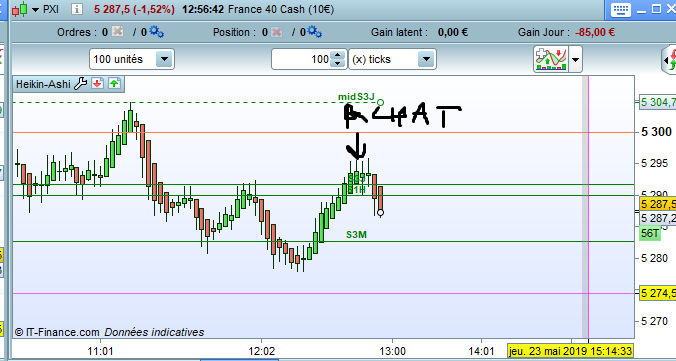676x361 pixels.
Task: Open the Position settings gears icon
Action: tap(314, 32)
